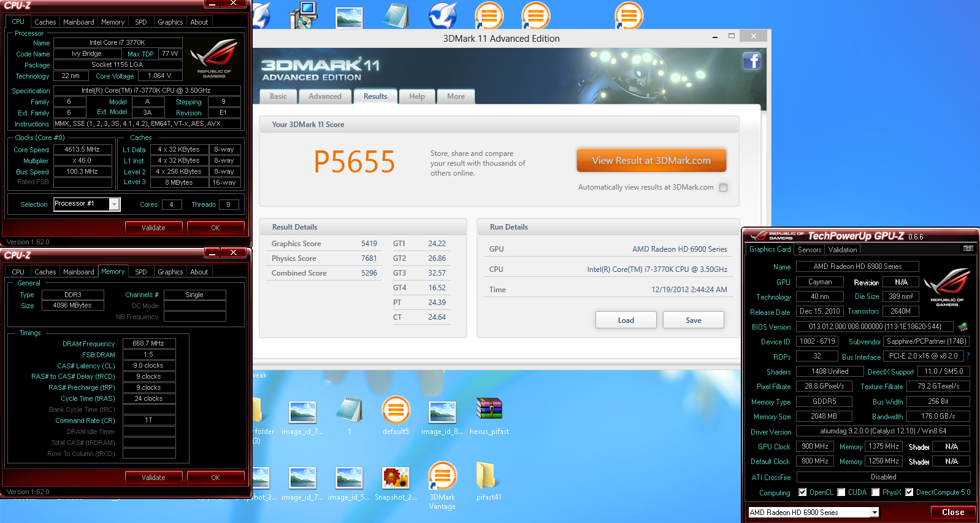Toggle automatically view results at 3DMark.com
Screen dimensions: 980x523
click(x=724, y=187)
